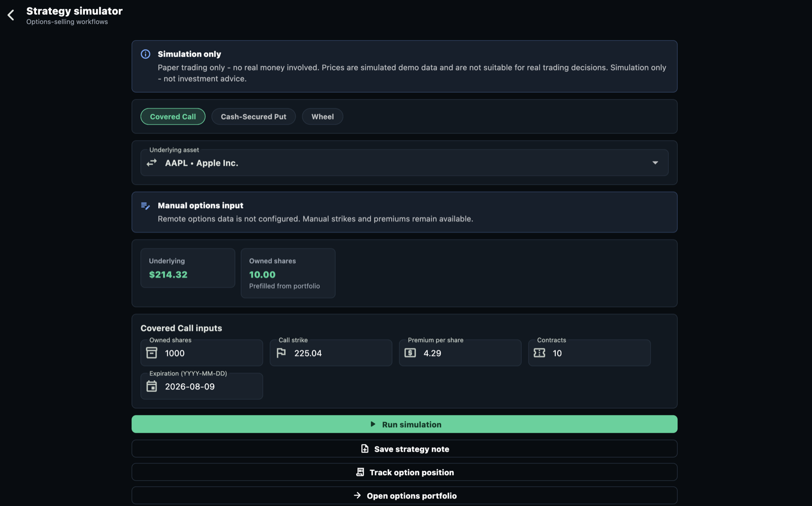Edit the Call strike value 225.04
Image resolution: width=812 pixels, height=506 pixels.
tap(331, 353)
